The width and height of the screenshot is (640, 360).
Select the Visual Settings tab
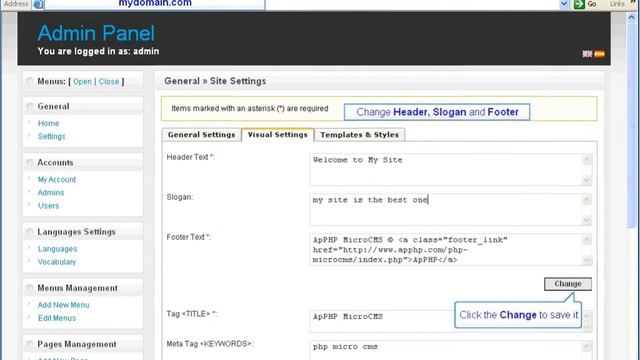tap(278, 135)
